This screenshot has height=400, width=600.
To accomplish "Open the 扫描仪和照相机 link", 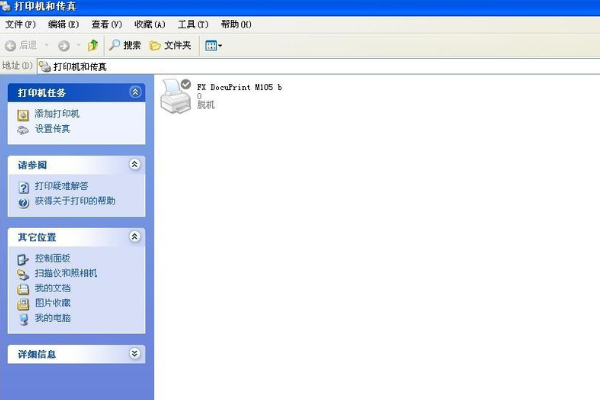I will 66,273.
